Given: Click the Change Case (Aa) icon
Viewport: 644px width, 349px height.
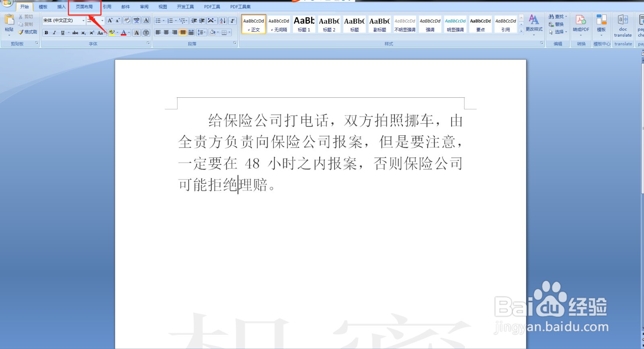Looking at the screenshot, I should click(x=100, y=33).
